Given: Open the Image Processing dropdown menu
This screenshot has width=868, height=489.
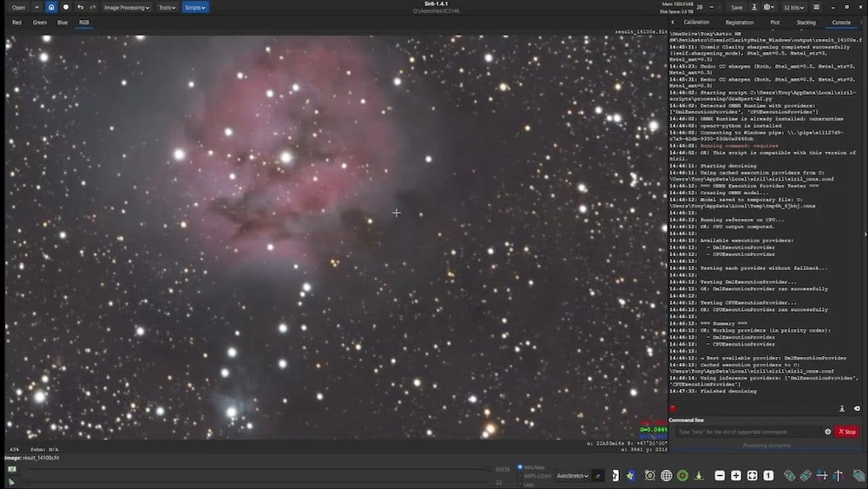Looking at the screenshot, I should [127, 7].
